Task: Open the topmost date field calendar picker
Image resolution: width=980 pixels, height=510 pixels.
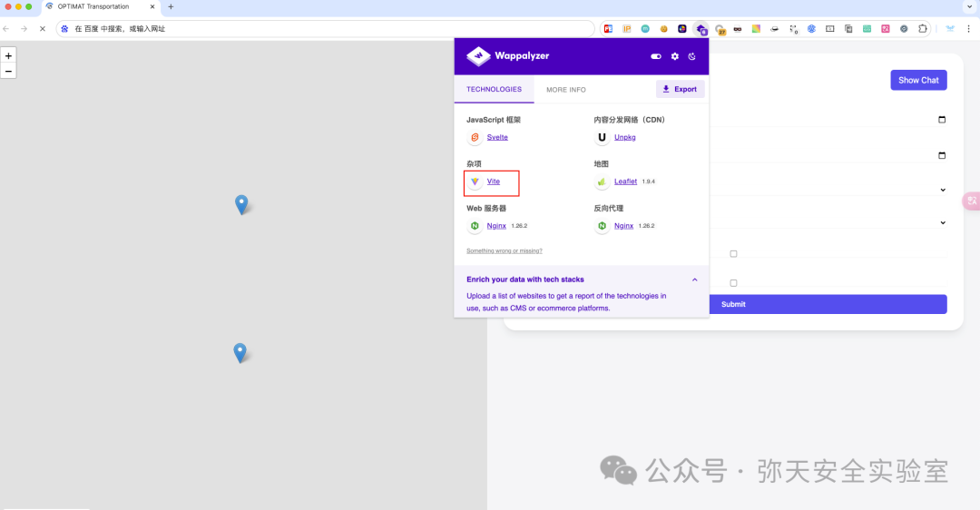Action: point(942,120)
